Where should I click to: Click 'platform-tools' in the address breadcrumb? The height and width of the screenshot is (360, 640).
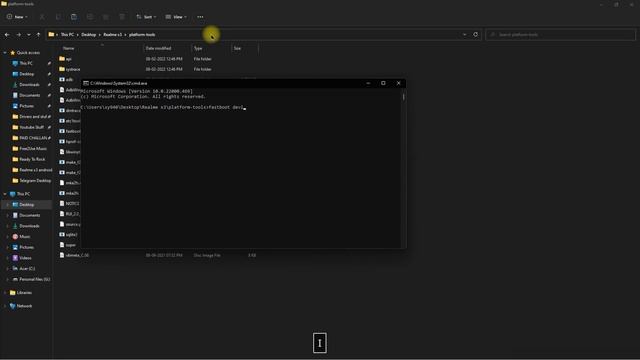tap(142, 35)
